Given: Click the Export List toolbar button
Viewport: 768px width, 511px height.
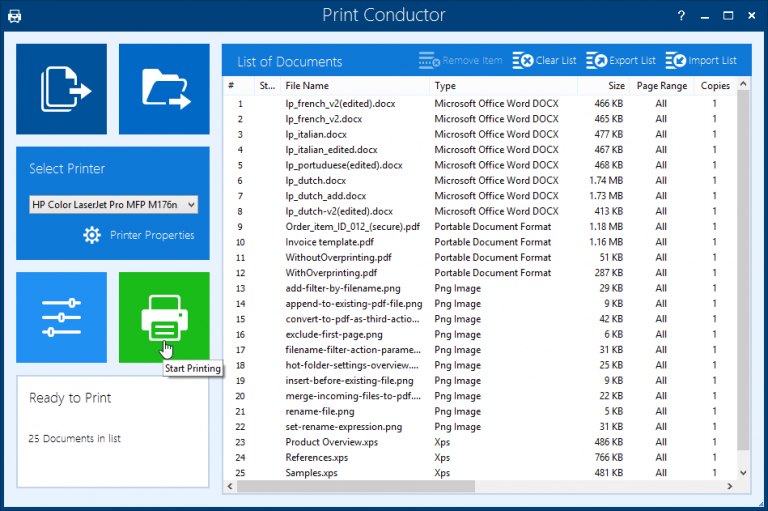Looking at the screenshot, I should (621, 61).
